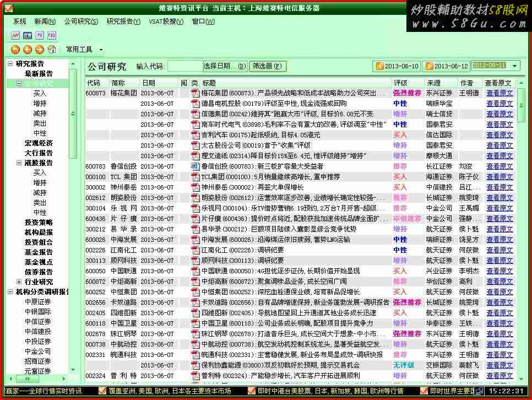The image size is (532, 400).
Task: Click the orange refresh navigation icon
Action: coord(15,50)
